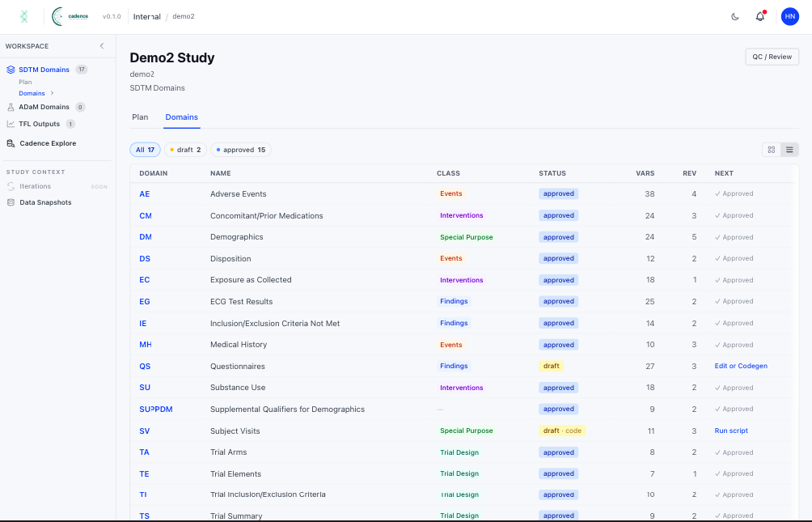The height and width of the screenshot is (522, 812).
Task: Click the DOMAIN column header
Action: click(154, 174)
